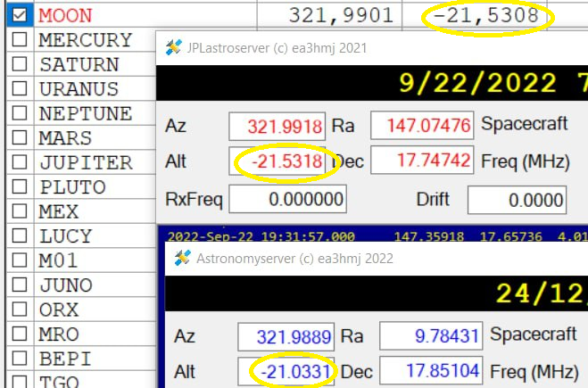The height and width of the screenshot is (388, 588).
Task: Select the MEX row name
Action: coord(59,211)
